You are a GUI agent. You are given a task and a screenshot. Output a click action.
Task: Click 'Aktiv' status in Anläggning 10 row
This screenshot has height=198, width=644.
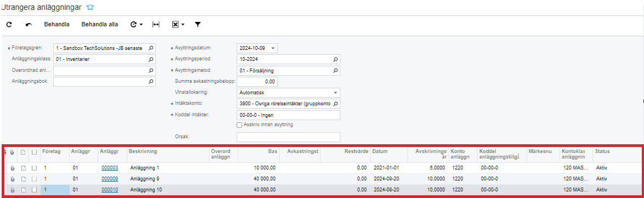click(x=602, y=190)
